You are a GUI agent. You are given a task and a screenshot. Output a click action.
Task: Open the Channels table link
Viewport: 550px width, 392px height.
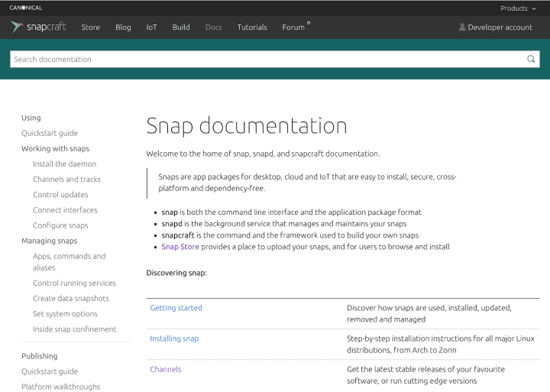click(166, 369)
